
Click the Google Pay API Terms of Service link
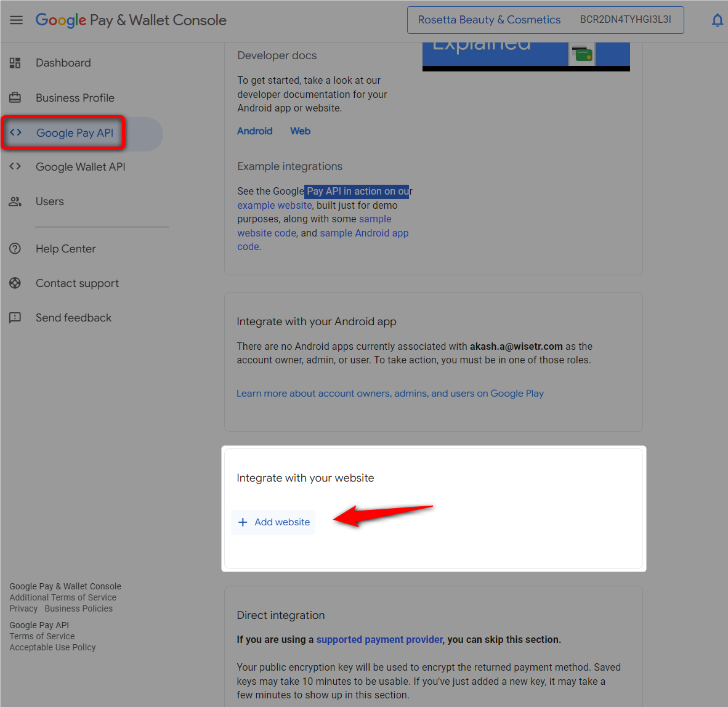[x=42, y=636]
